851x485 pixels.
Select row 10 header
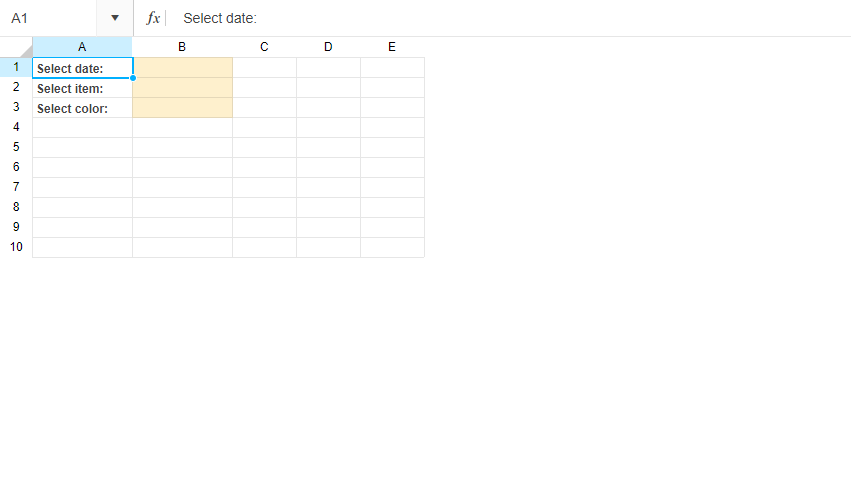(16, 247)
